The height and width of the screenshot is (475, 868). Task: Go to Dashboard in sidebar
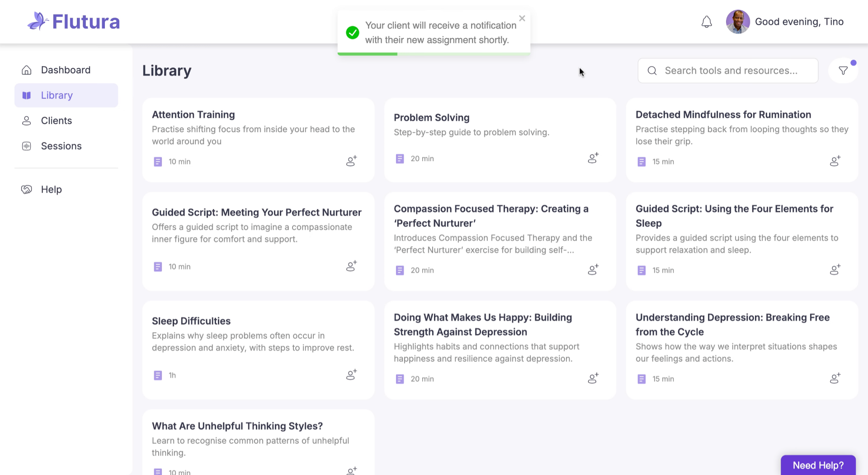[x=66, y=70]
